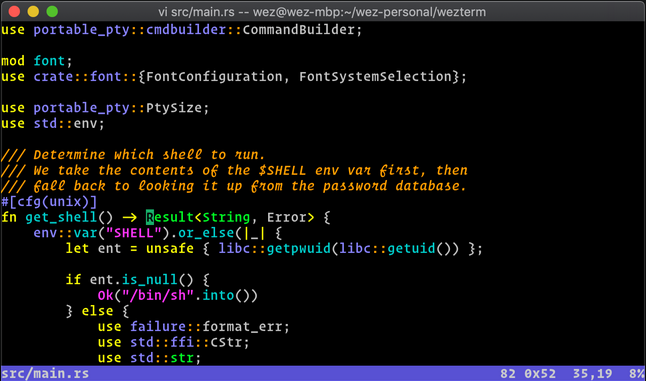
Task: Click the '"/bin/sh"' string literal
Action: coord(158,296)
